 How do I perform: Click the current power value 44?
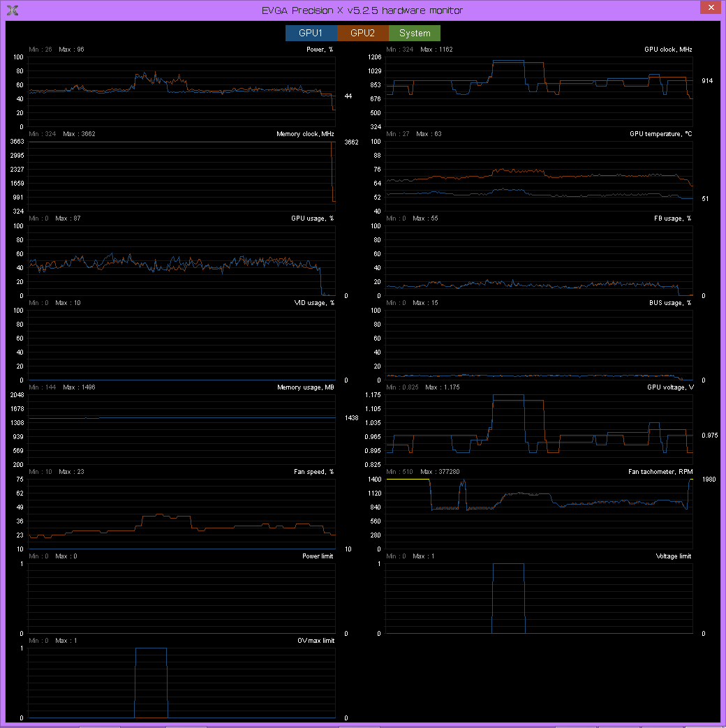pos(348,96)
